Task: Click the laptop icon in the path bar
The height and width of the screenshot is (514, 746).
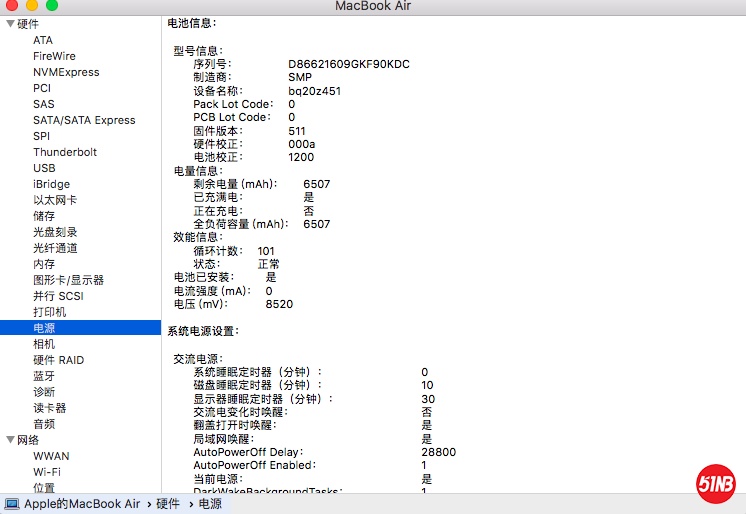Action: pos(12,504)
